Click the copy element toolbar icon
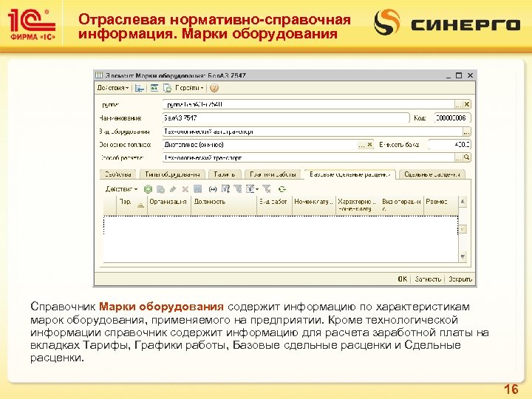Viewport: 532px width, 399px height. [x=167, y=88]
